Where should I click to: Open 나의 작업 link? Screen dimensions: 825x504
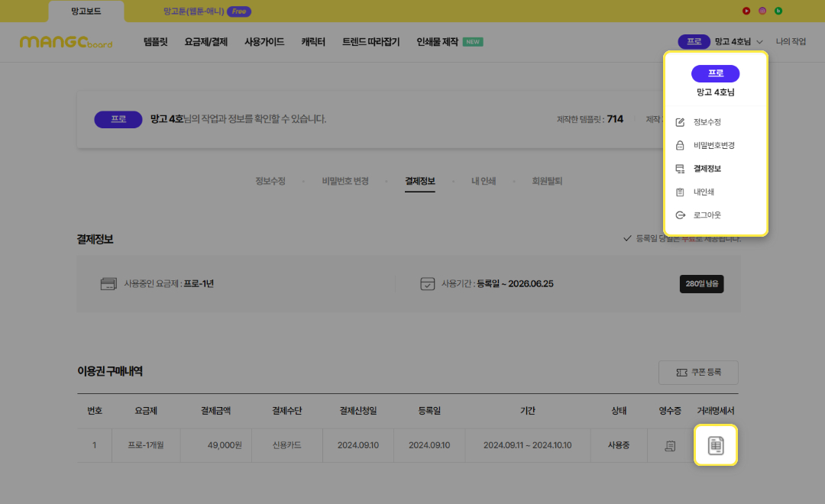click(x=791, y=42)
